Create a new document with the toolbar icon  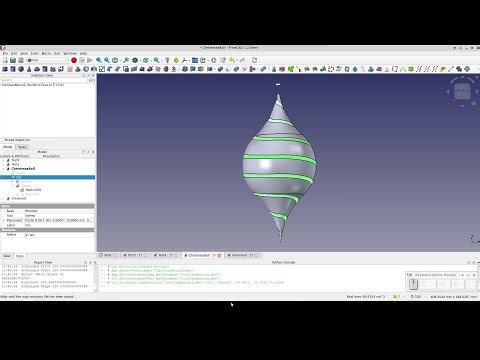pos(5,60)
